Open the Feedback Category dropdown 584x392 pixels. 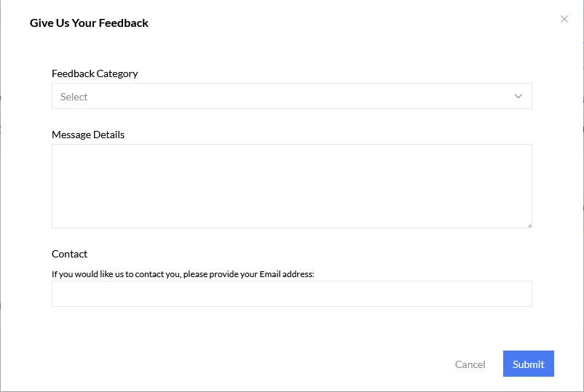291,96
